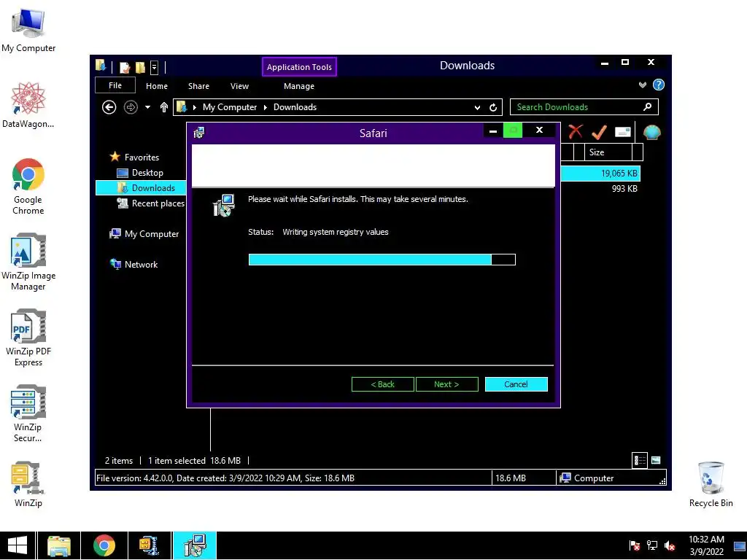747x560 pixels.
Task: Refresh the Downloads folder
Action: (x=493, y=108)
